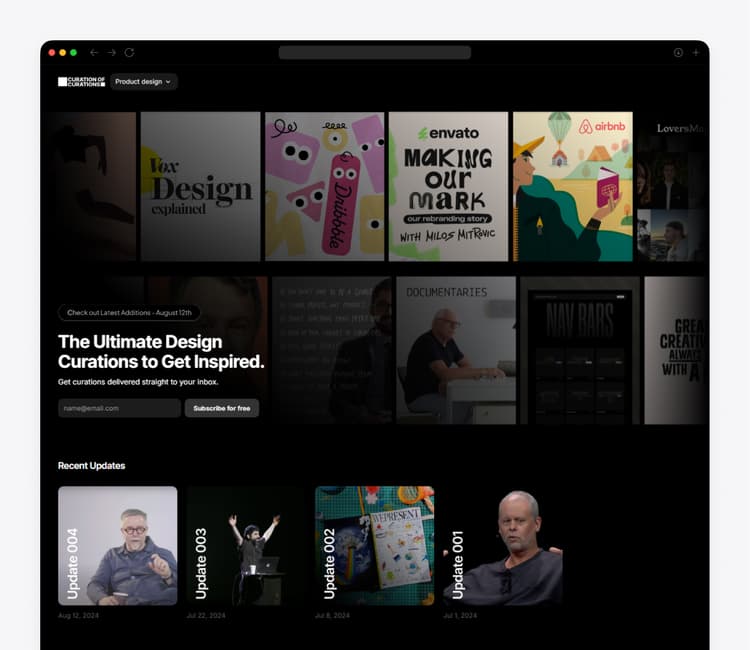The width and height of the screenshot is (750, 650).
Task: Click Check out Latest Additions pill
Action: [129, 313]
